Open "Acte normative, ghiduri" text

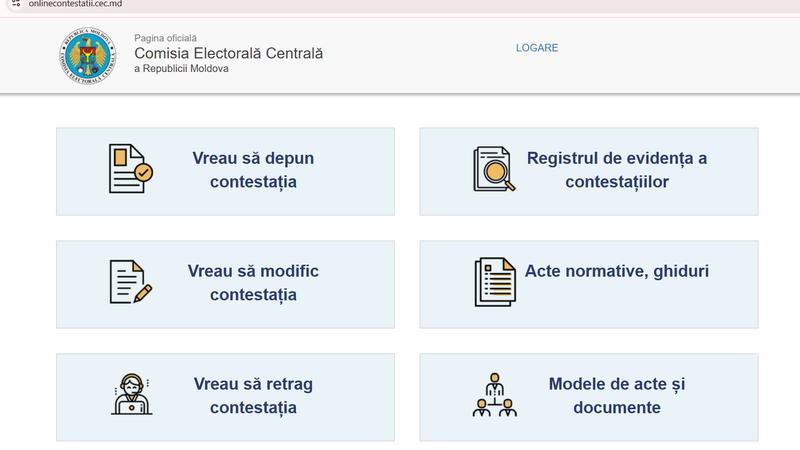[616, 271]
